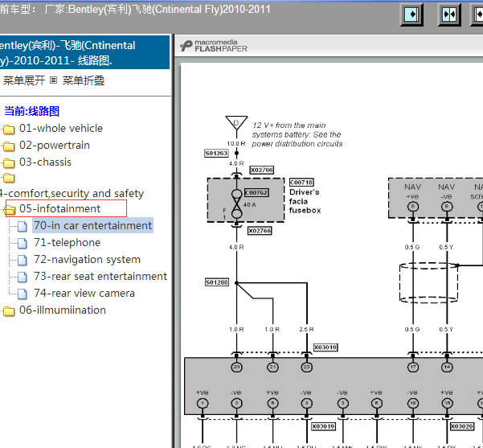Open the 06-illmumiination folder
The image size is (483, 448).
[x=63, y=310]
